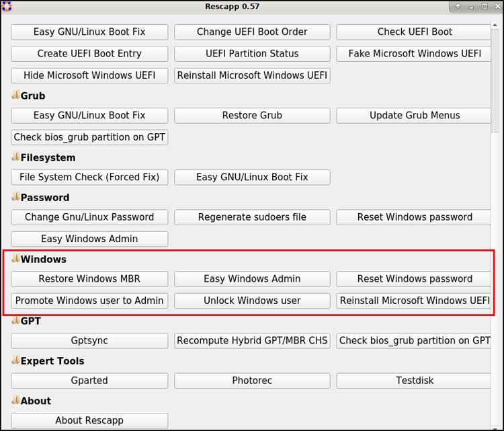Open Change Gnu/Linux Password
This screenshot has width=504, height=431.
[89, 217]
